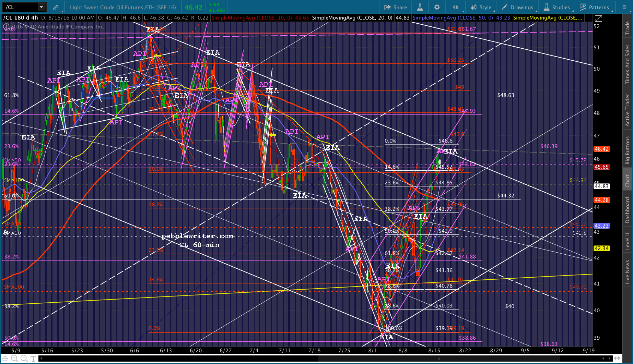Open the Live News side tab

(628, 272)
